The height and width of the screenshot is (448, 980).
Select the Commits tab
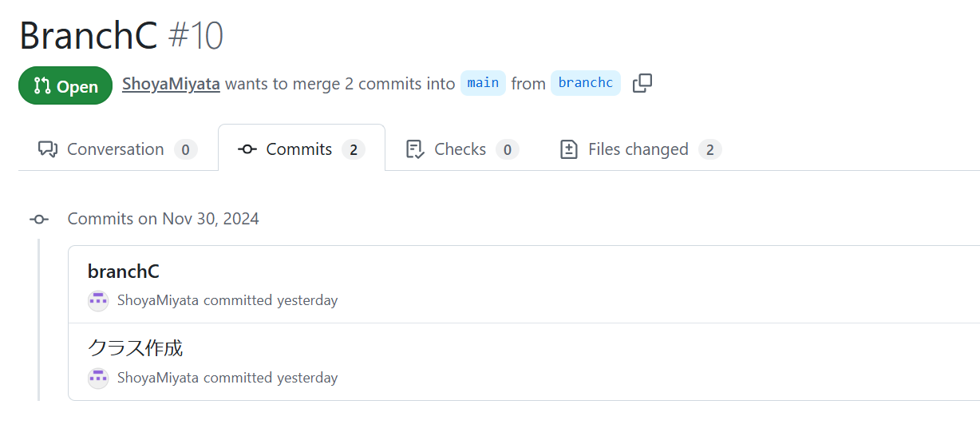(x=299, y=149)
